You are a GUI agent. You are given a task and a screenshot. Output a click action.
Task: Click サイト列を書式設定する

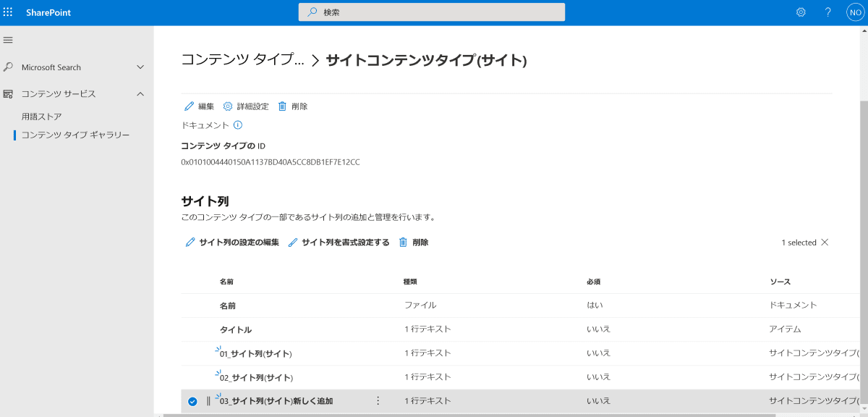(339, 243)
